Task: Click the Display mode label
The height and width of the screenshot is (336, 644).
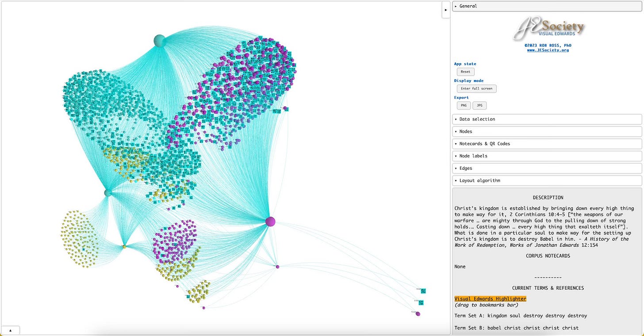Action: 469,81
